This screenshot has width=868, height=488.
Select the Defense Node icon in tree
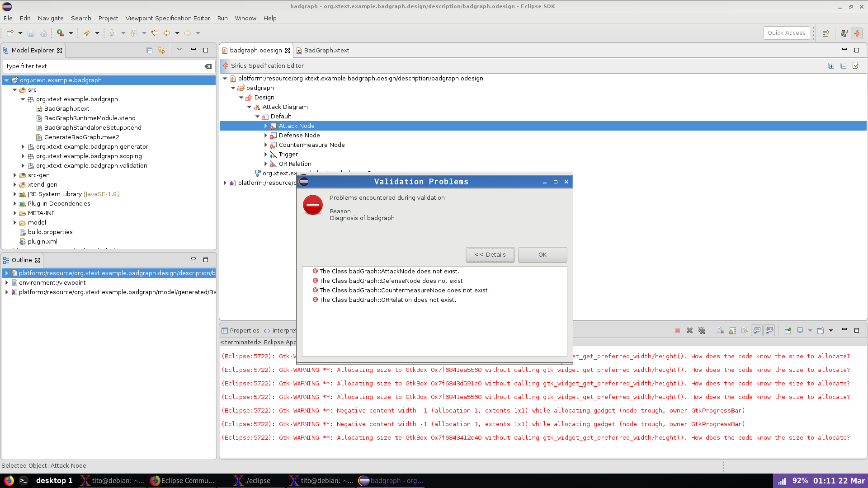click(x=274, y=135)
